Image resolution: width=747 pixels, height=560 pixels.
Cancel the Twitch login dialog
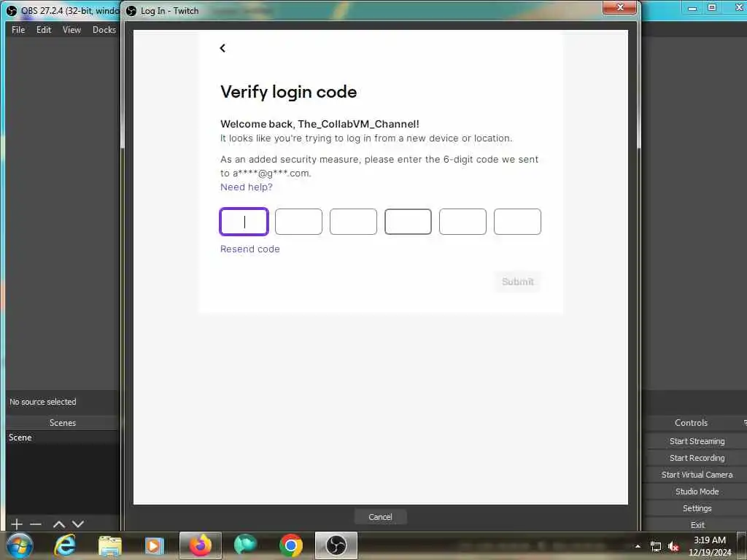380,517
